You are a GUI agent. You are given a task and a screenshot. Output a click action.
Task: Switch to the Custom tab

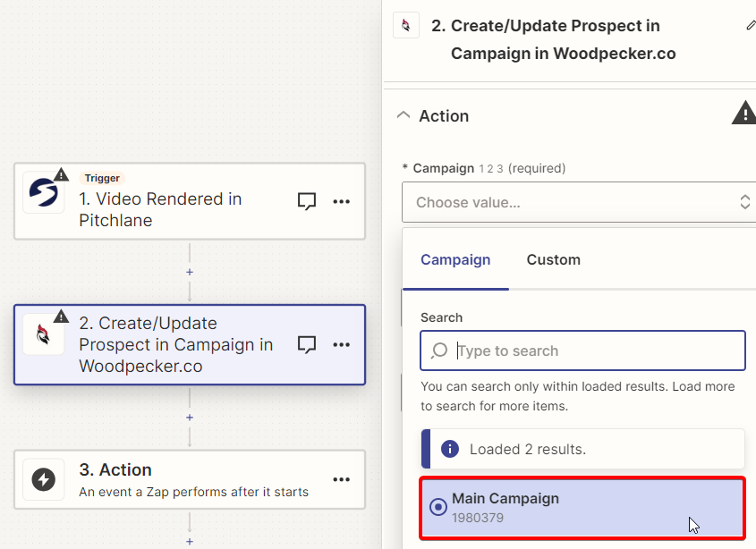[554, 260]
